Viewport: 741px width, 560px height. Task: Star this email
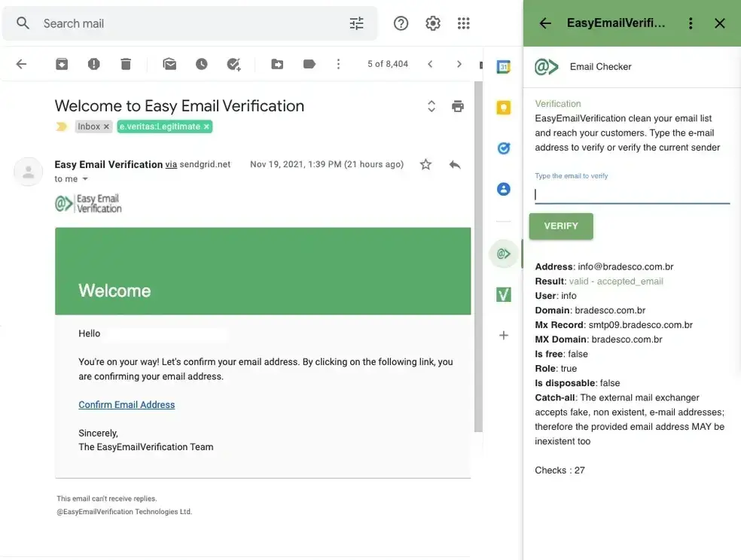point(425,164)
